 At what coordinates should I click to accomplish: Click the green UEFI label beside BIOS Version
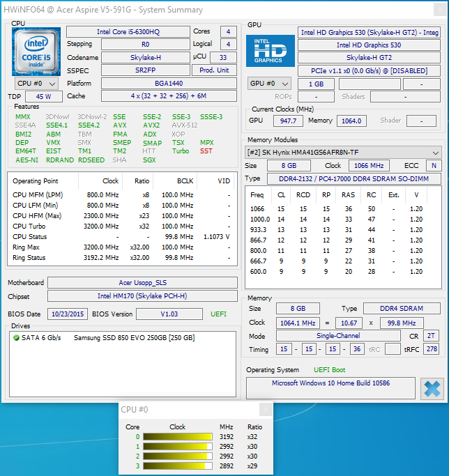point(218,314)
